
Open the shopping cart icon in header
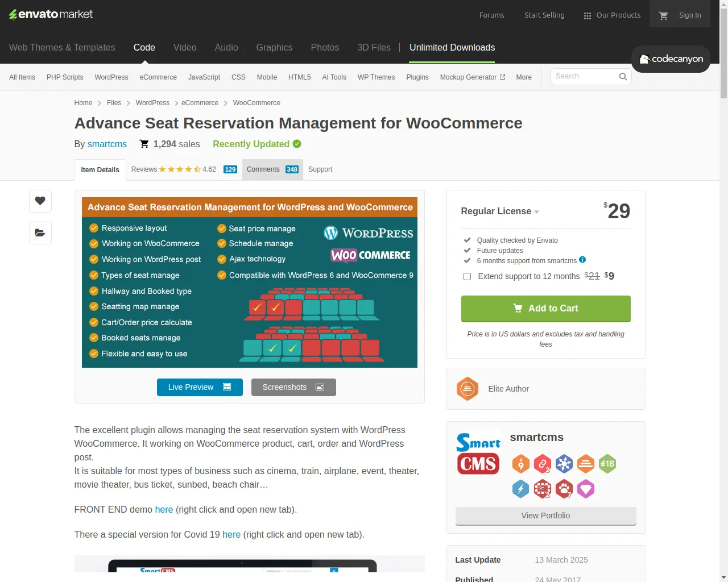tap(663, 15)
